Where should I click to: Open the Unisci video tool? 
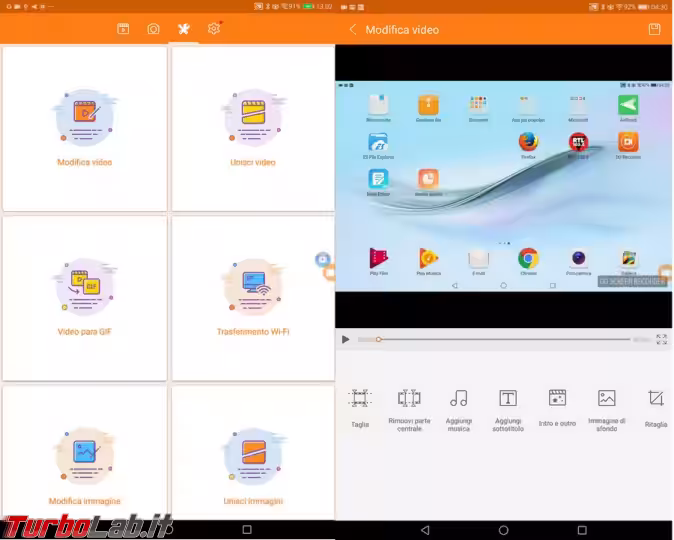click(x=251, y=128)
